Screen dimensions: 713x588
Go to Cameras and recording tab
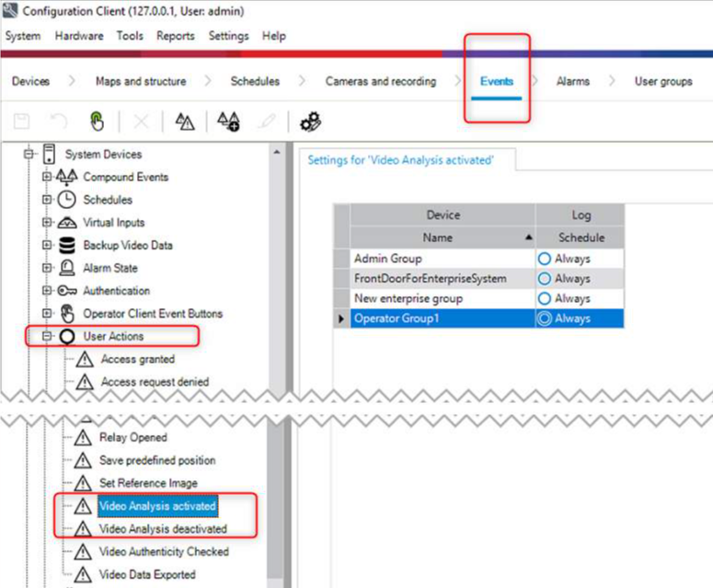[x=380, y=82]
